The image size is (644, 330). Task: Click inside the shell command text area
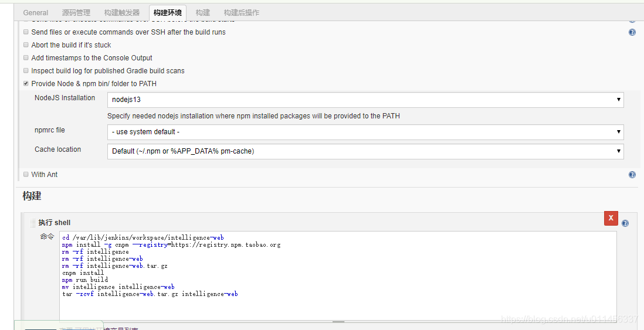[338, 276]
